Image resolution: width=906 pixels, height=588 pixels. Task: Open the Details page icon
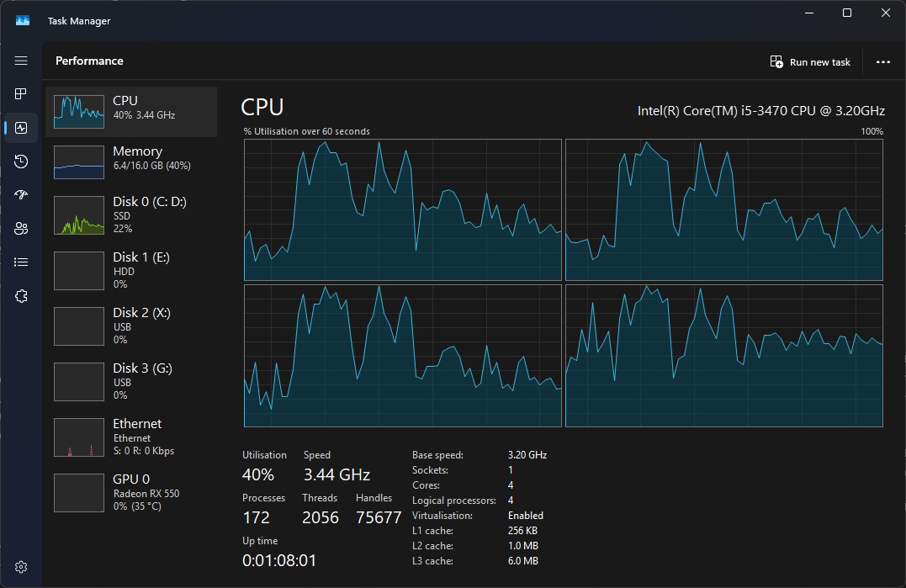[x=21, y=262]
